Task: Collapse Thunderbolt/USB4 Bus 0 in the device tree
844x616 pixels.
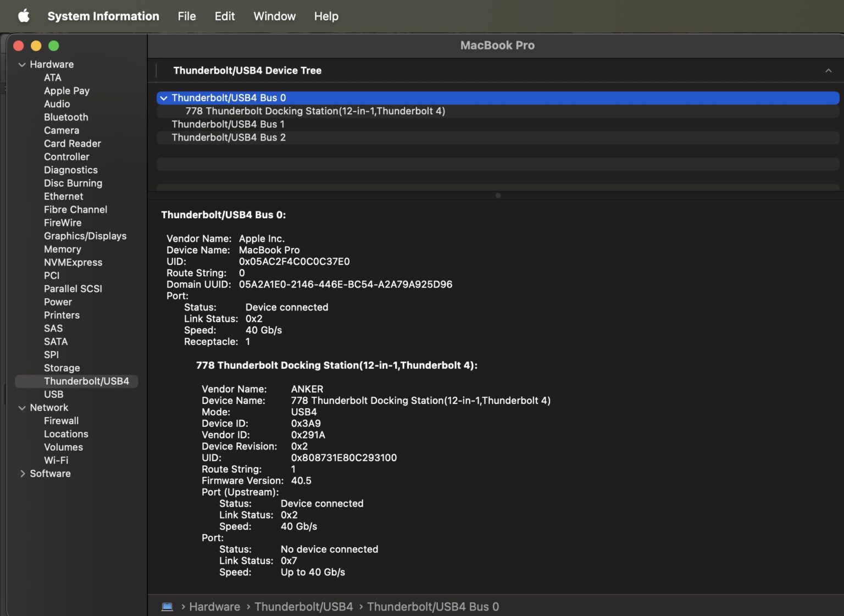Action: [x=164, y=98]
